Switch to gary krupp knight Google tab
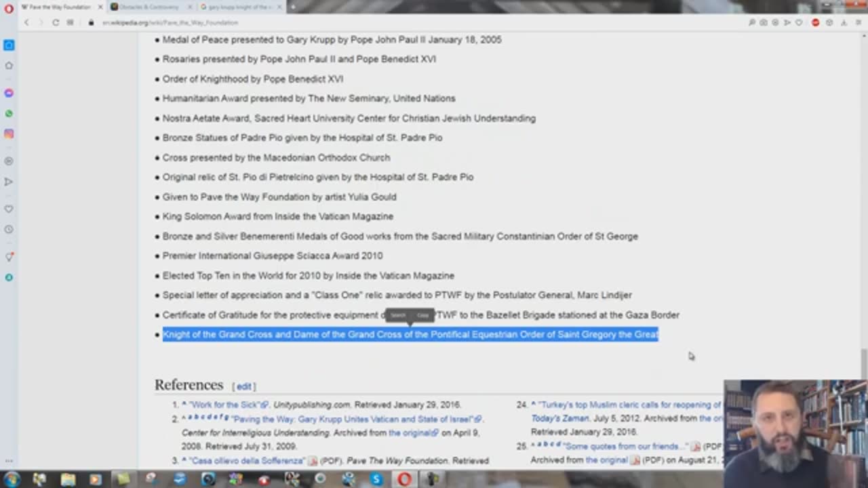Viewport: 868px width, 488px height. click(x=239, y=7)
